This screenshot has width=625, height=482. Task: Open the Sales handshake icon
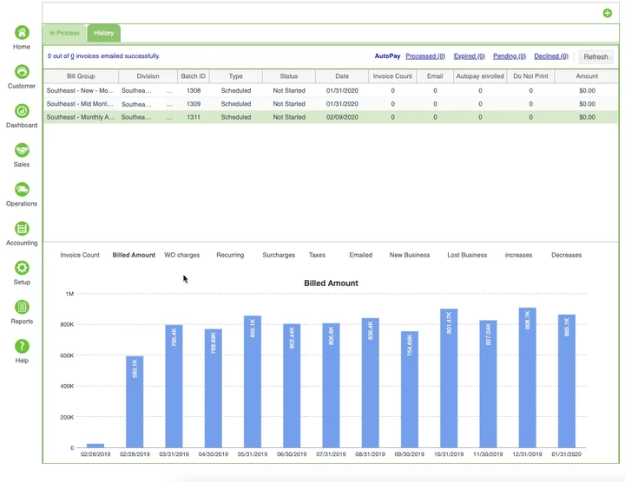pos(22,150)
